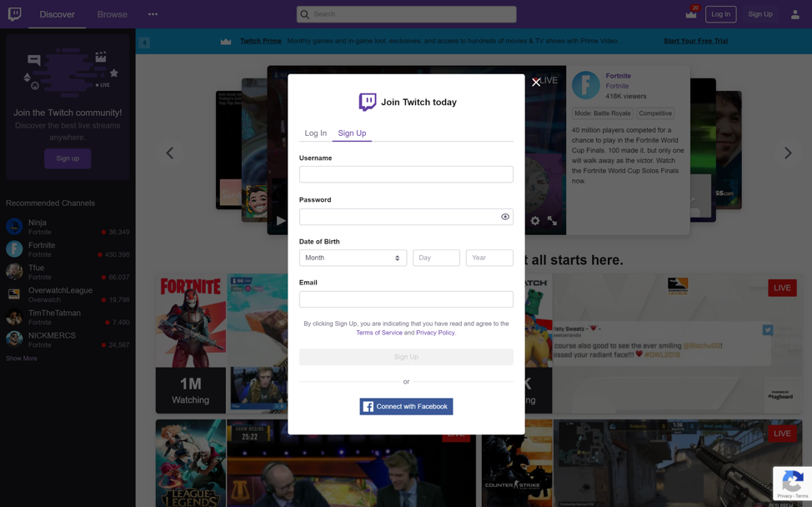This screenshot has height=507, width=812.
Task: Click the Mode: Battle Royale tag
Action: (x=602, y=113)
